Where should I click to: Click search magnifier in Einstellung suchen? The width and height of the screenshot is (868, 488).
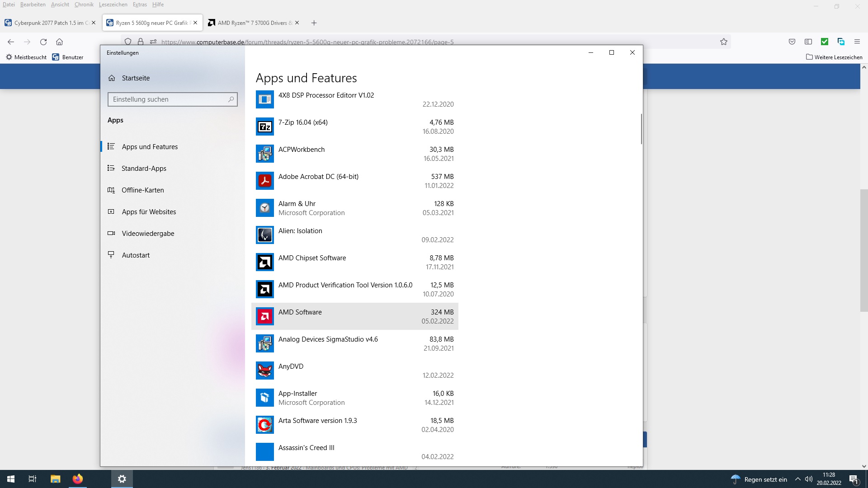point(231,99)
